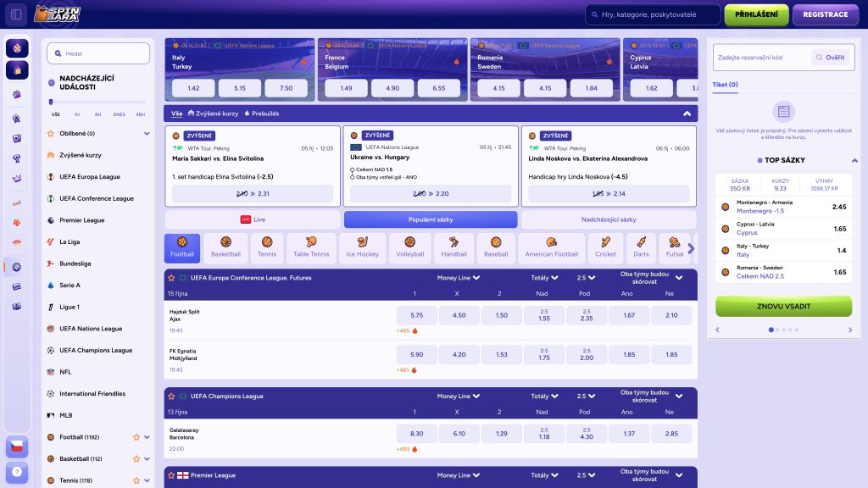Open the help question mark icon
Image resolution: width=868 pixels, height=488 pixels.
pyautogui.click(x=17, y=472)
